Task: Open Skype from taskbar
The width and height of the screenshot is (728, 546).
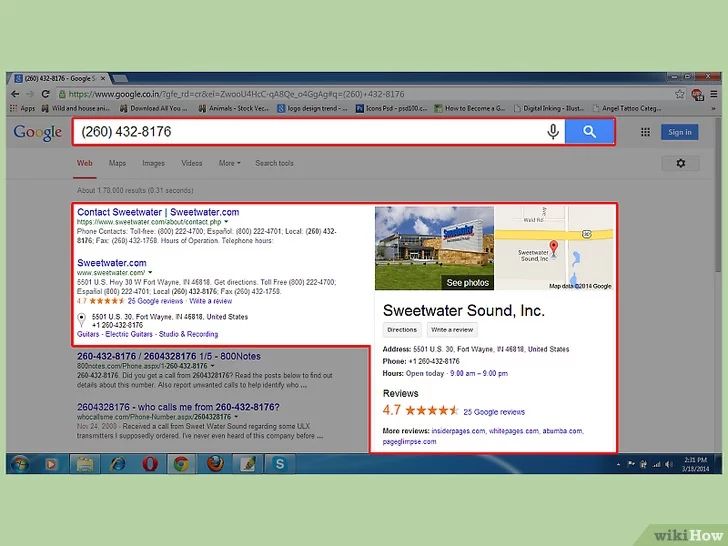Action: pyautogui.click(x=280, y=464)
